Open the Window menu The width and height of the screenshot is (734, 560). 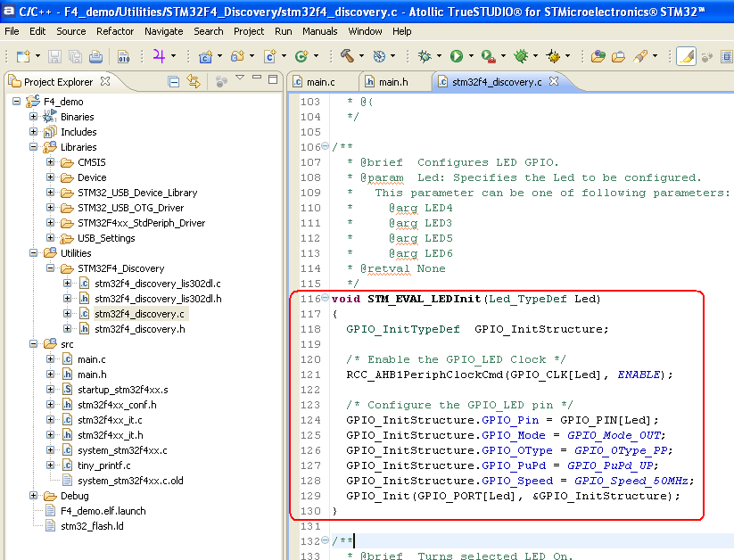click(x=365, y=31)
